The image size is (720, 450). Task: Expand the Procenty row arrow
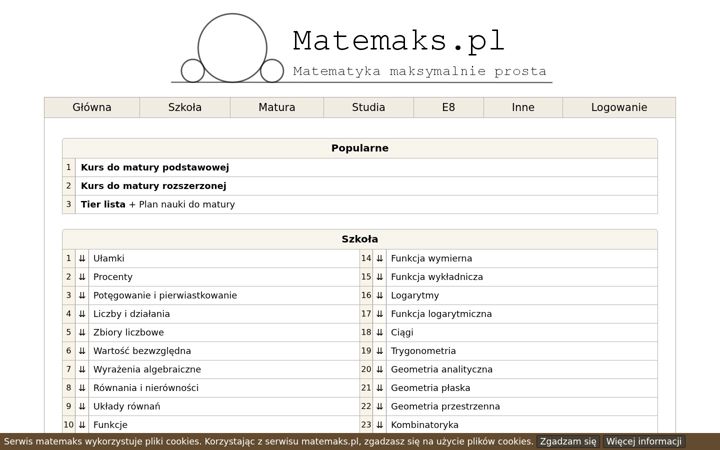[82, 277]
